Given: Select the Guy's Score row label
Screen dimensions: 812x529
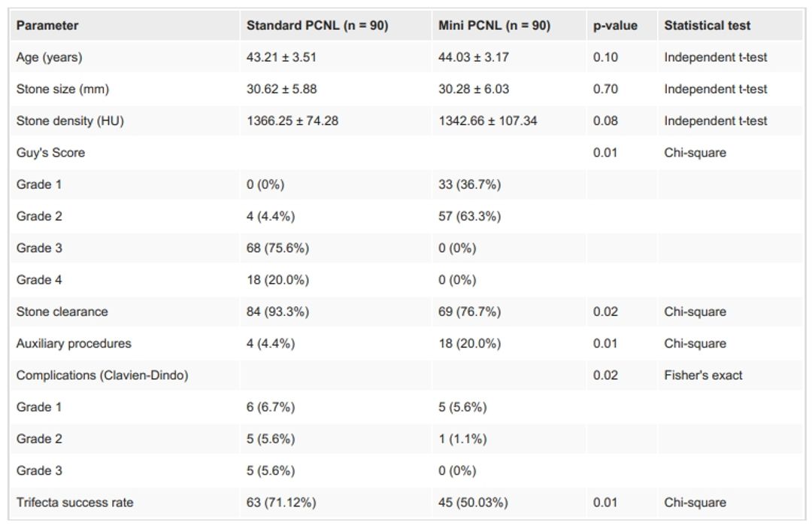Looking at the screenshot, I should point(50,153).
